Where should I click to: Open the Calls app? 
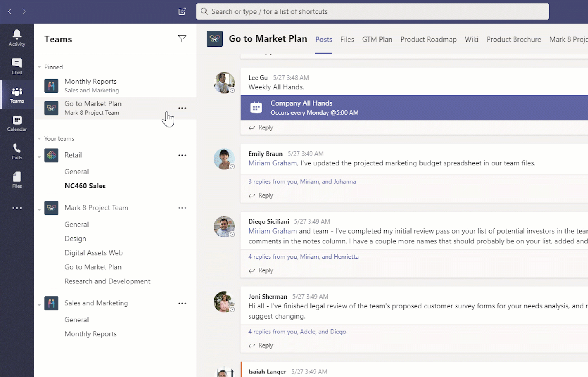[x=17, y=152]
